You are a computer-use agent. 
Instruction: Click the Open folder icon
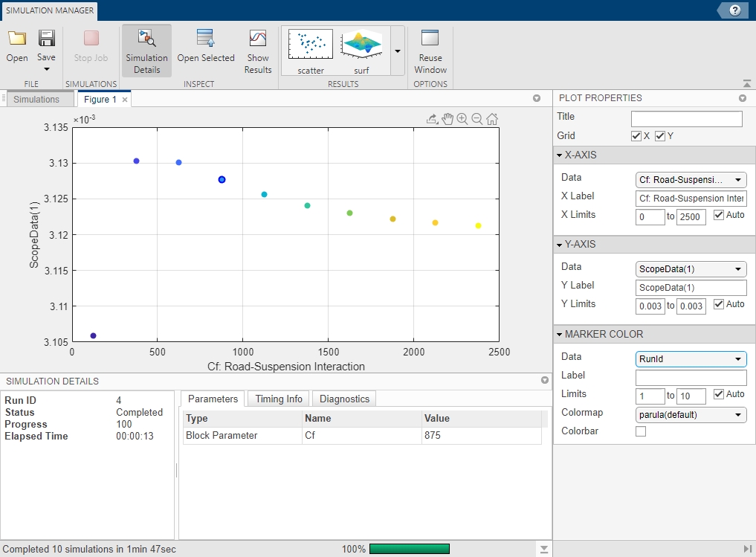(16, 39)
